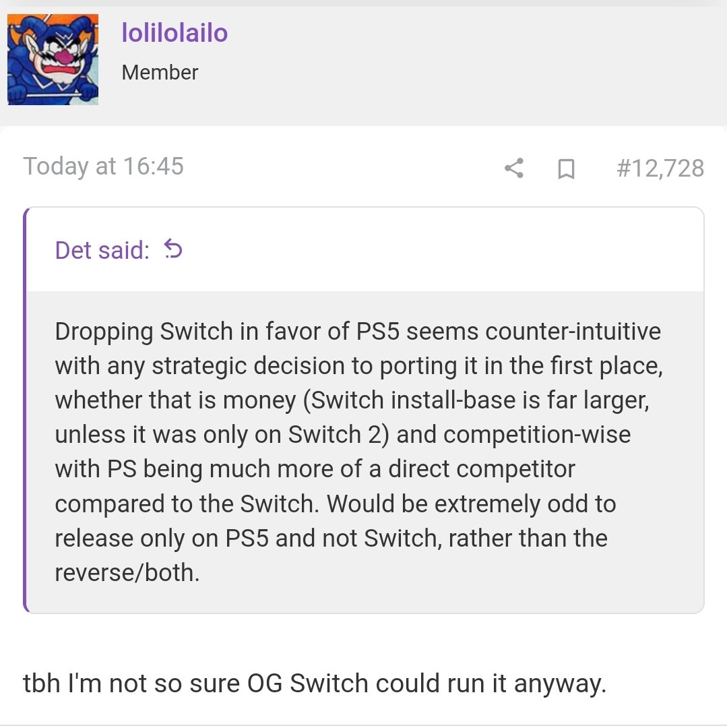Open the #12,728 post permalink

coord(660,168)
